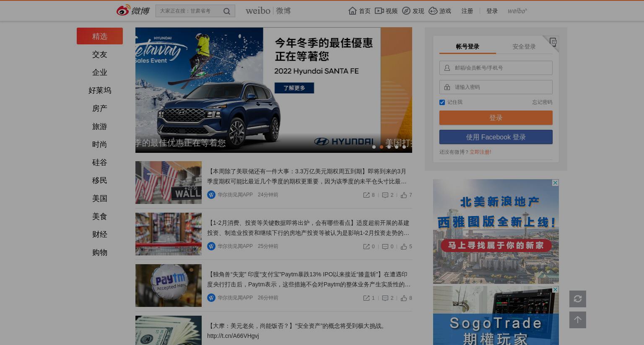Select the 美国 category
Image resolution: width=644 pixels, height=345 pixels.
click(x=100, y=198)
